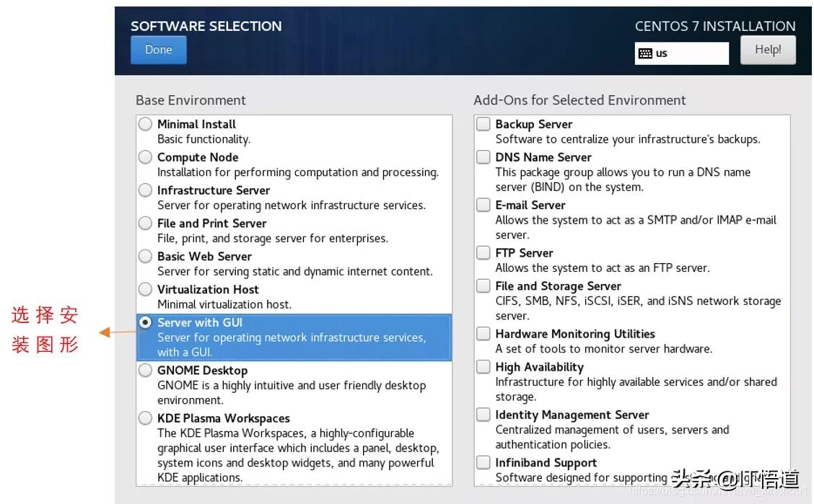This screenshot has height=504, width=814.
Task: Enable the Infiniband Support add-on
Action: [x=483, y=462]
